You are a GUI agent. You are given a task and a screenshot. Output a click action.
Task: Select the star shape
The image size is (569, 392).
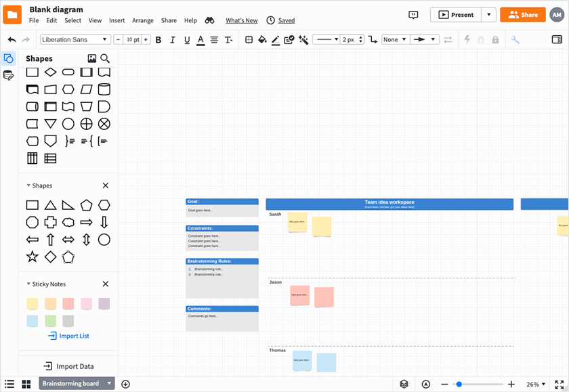[x=33, y=257]
